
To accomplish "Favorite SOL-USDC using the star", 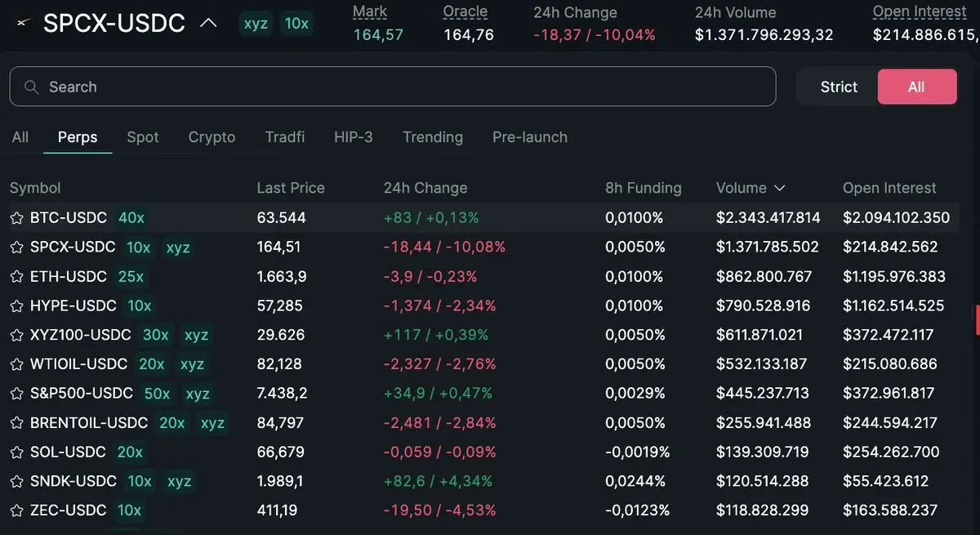I will (16, 453).
